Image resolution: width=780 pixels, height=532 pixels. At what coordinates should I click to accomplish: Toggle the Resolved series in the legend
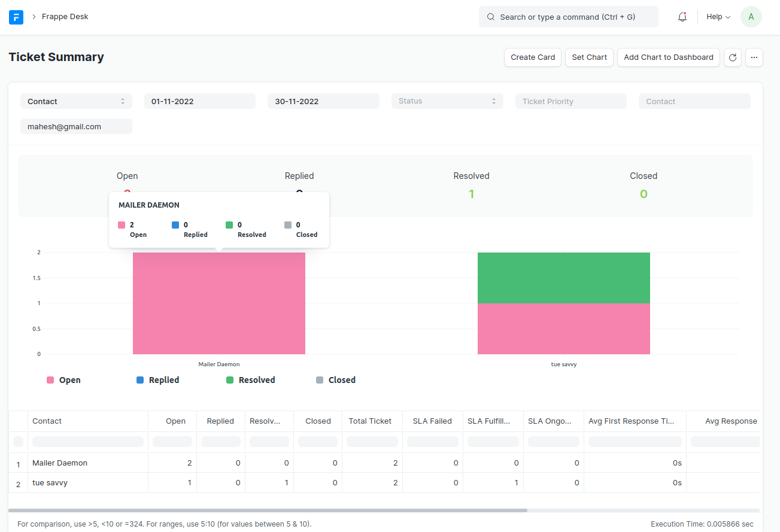click(x=251, y=379)
